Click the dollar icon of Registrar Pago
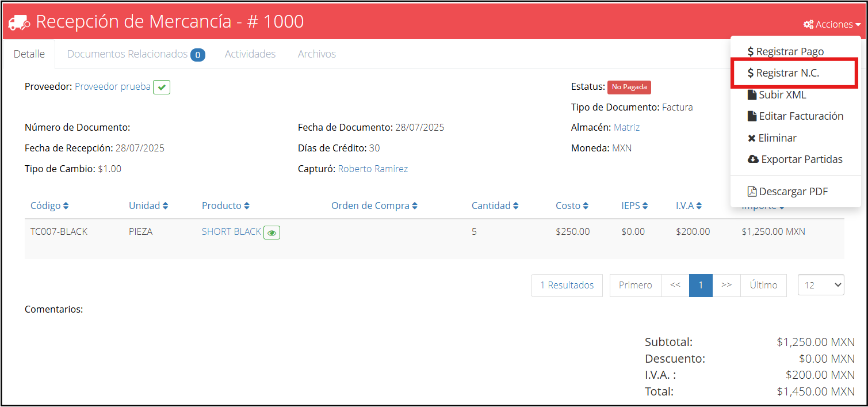Screen dimensions: 868x407 pos(751,51)
